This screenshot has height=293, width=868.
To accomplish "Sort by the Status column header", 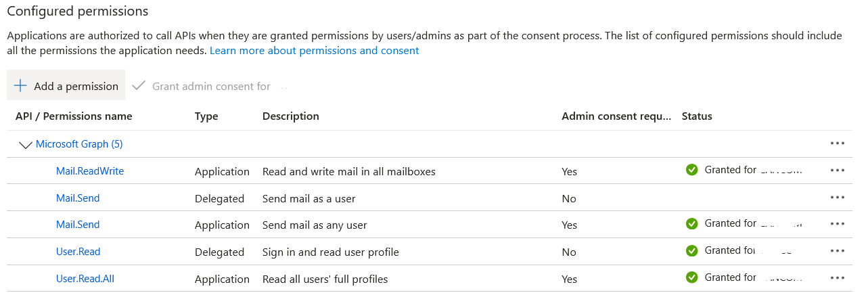I will pyautogui.click(x=697, y=116).
